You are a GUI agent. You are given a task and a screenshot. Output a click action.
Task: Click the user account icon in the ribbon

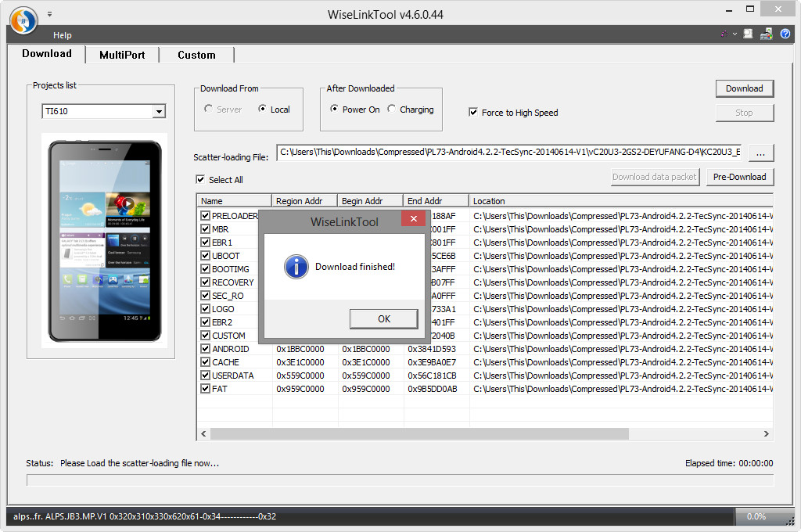(x=748, y=34)
